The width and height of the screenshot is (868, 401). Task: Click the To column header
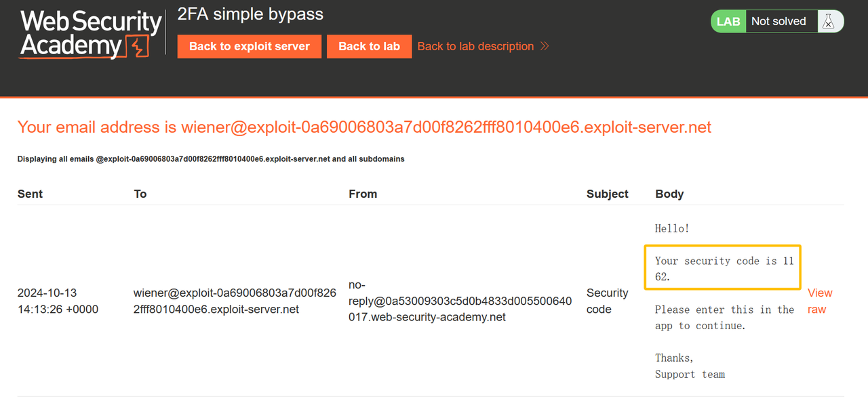pos(140,194)
